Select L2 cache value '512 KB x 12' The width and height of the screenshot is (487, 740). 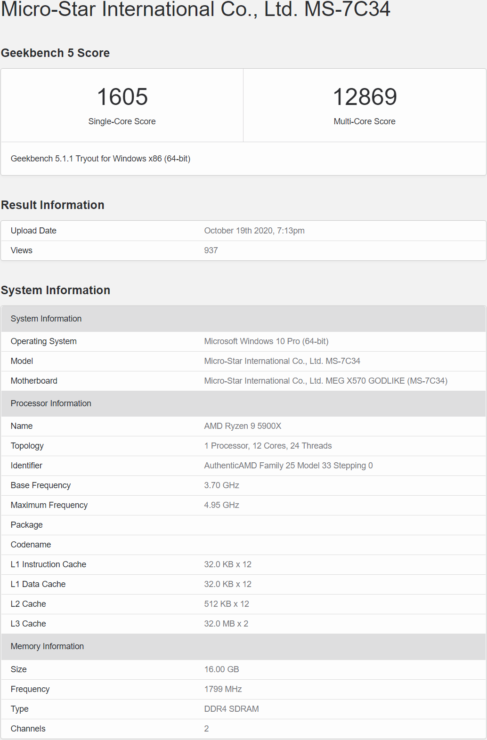pos(227,605)
